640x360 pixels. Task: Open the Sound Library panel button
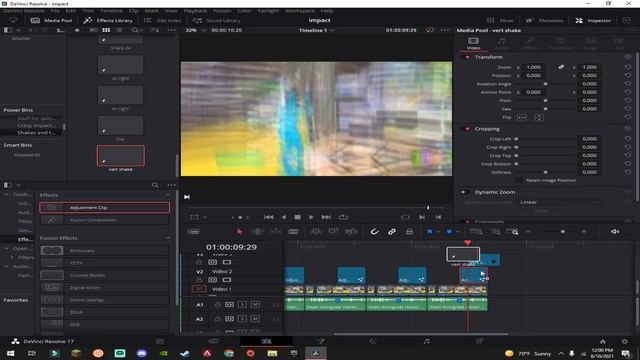(216, 20)
